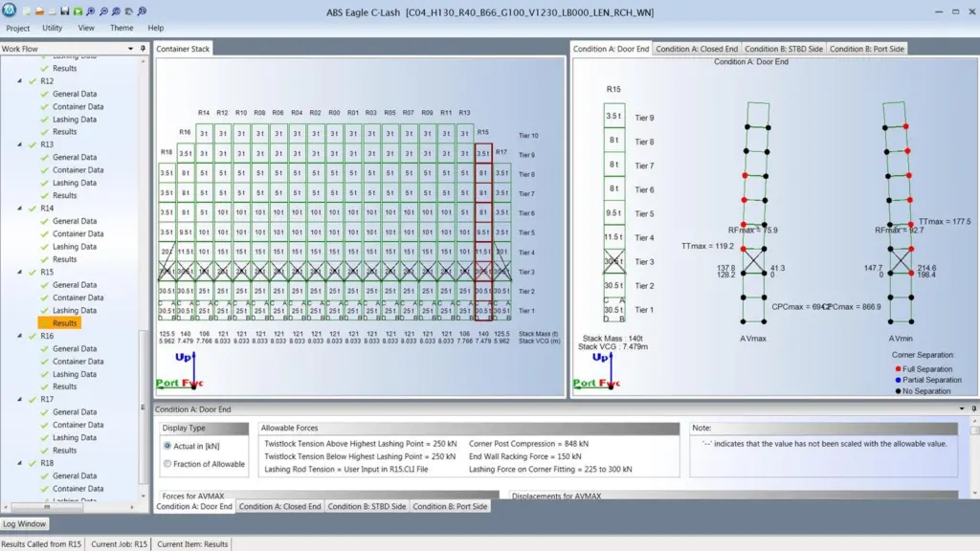
Task: Click the Partial Separation blue legend dot
Action: pos(898,380)
